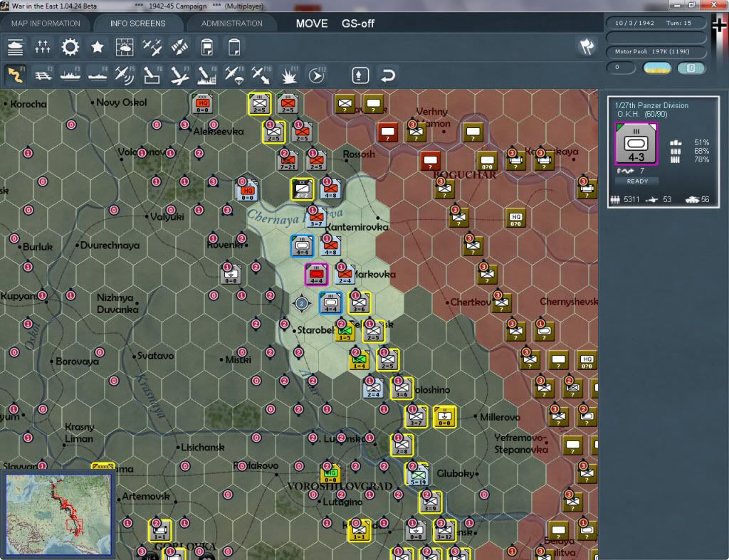Click the boxed up-arrow icon
Image resolution: width=729 pixels, height=560 pixels.
click(360, 75)
